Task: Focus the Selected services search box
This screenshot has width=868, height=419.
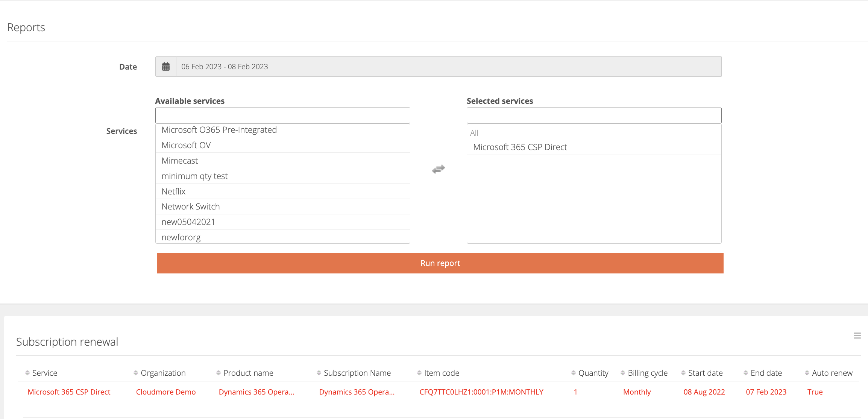Action: click(x=594, y=115)
